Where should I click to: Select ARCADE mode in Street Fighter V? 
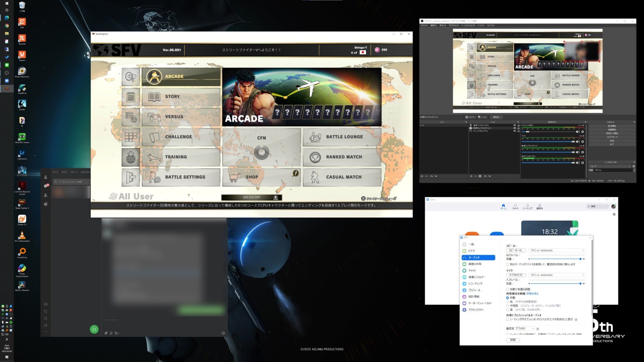(181, 77)
